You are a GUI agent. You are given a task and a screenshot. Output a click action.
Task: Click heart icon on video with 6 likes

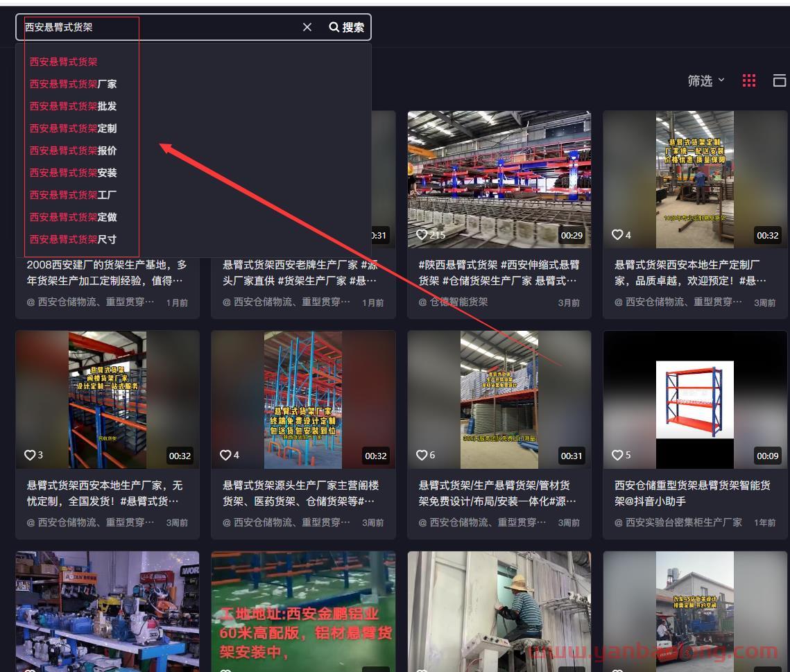click(422, 455)
